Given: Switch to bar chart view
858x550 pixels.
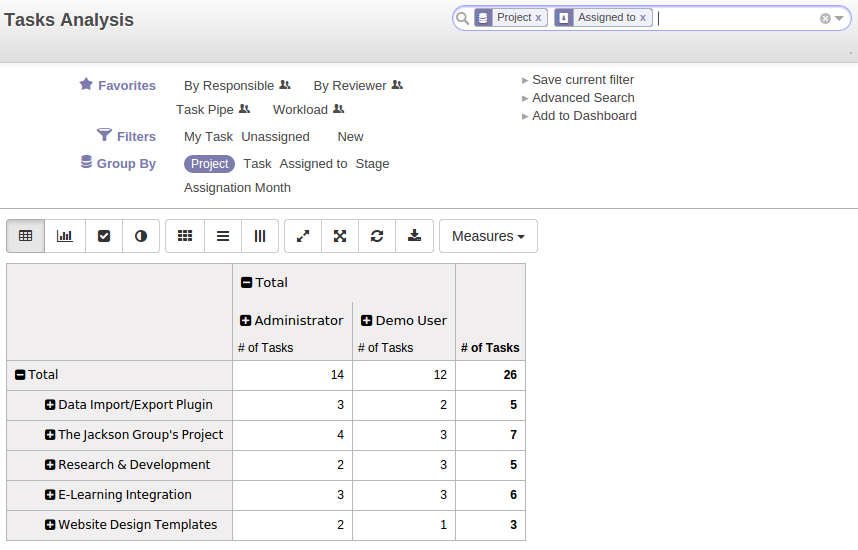Looking at the screenshot, I should [65, 236].
